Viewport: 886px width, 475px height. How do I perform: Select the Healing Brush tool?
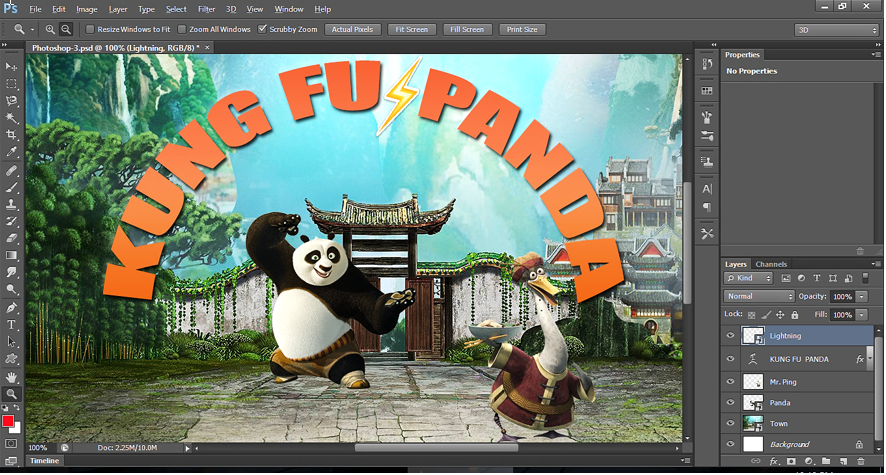(x=11, y=171)
